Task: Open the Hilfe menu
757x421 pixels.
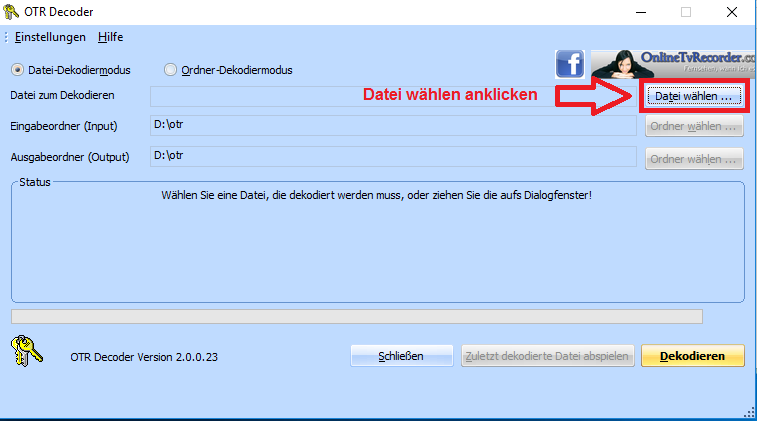Action: [110, 37]
